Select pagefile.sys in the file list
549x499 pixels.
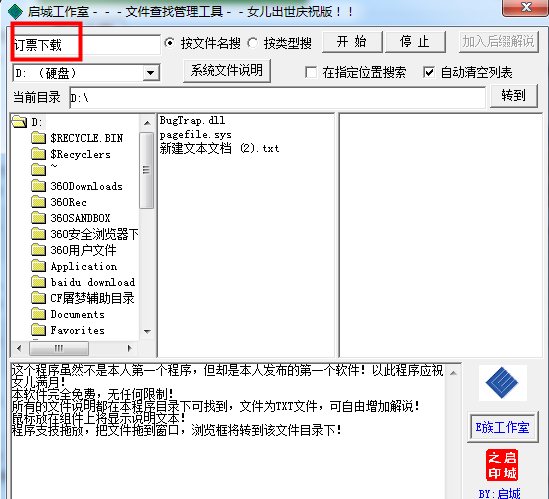tap(195, 134)
